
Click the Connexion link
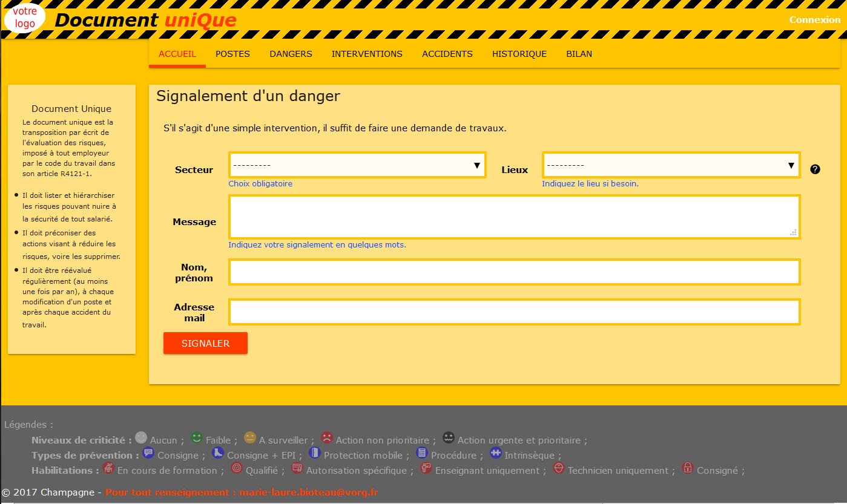814,19
